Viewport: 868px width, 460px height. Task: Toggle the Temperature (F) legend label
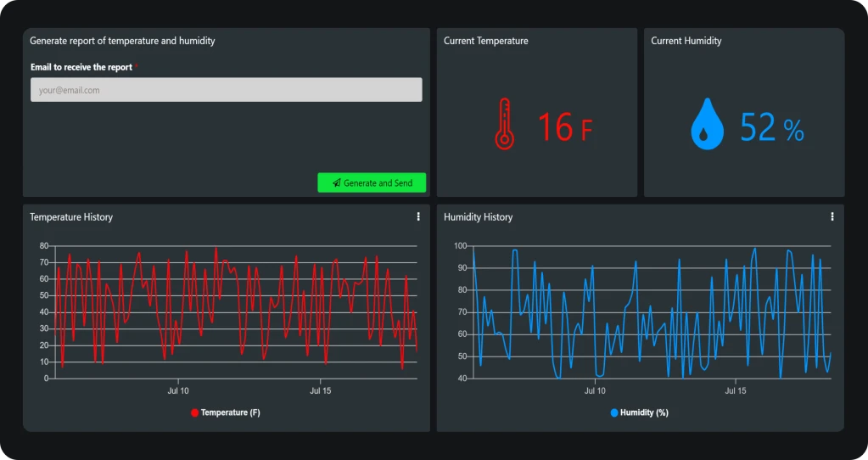point(230,412)
